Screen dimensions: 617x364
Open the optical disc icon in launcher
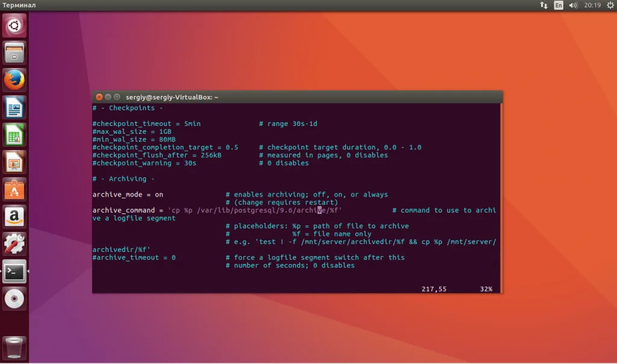pyautogui.click(x=14, y=299)
